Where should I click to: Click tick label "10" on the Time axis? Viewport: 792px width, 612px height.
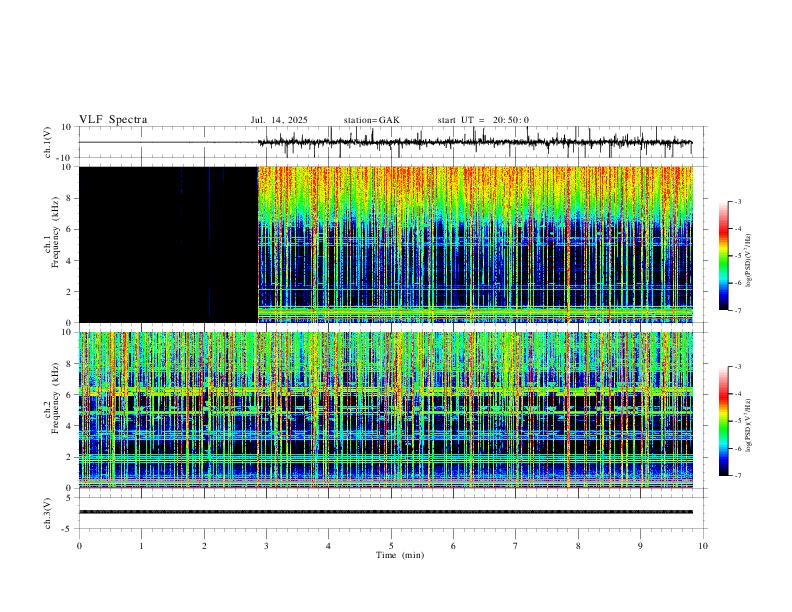pos(703,546)
